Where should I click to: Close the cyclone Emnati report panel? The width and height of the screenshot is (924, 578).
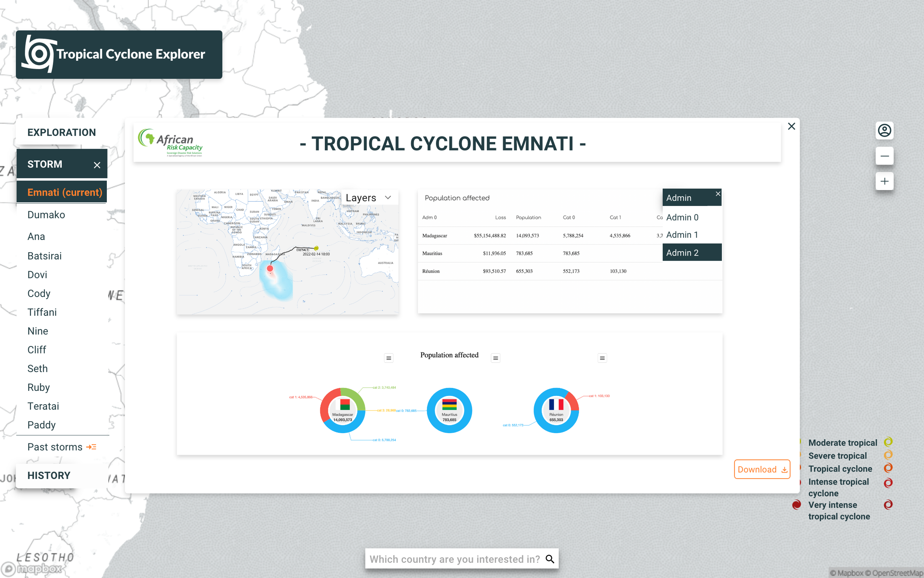coord(791,126)
